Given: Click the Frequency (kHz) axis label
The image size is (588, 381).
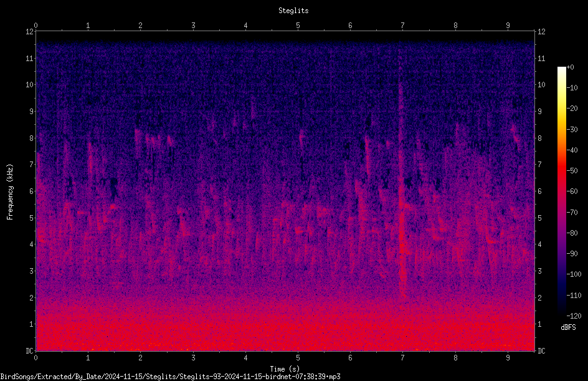Looking at the screenshot, I should 10,192.
